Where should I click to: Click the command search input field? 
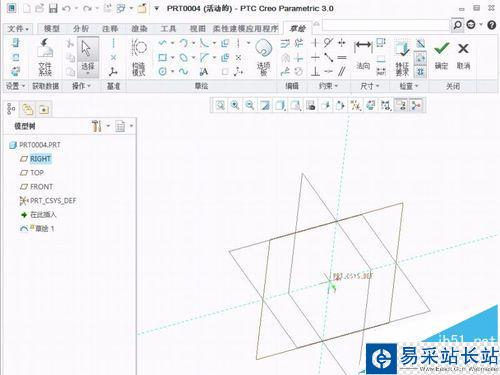(386, 25)
